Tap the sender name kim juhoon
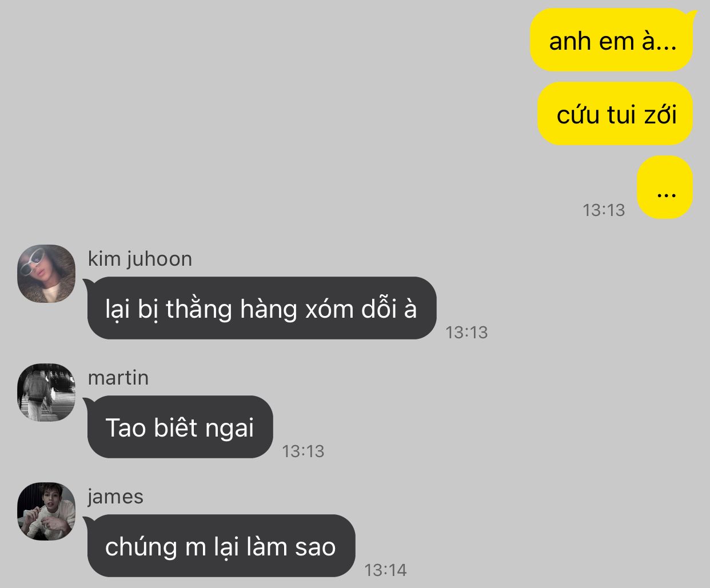The height and width of the screenshot is (588, 710). [140, 259]
